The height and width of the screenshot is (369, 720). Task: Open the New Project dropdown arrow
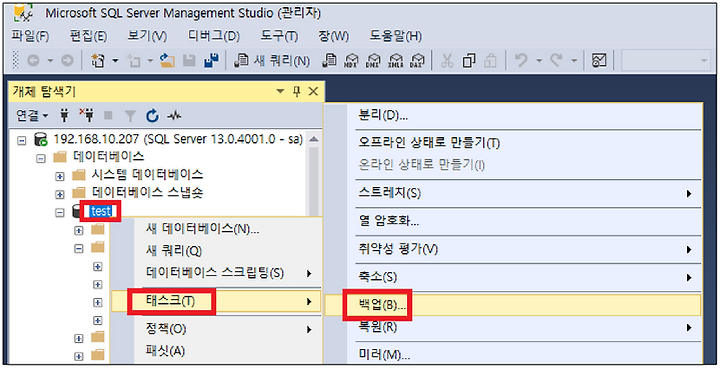click(x=115, y=61)
